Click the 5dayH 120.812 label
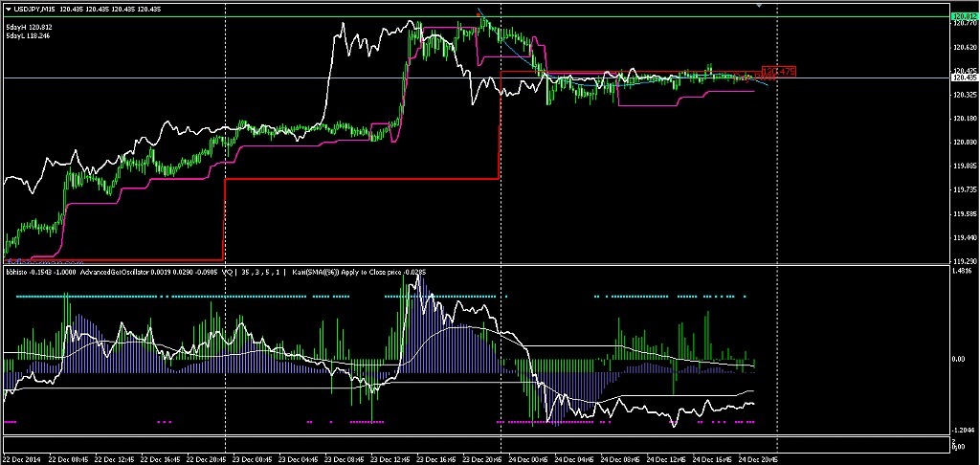This screenshot has height=465, width=980. click(29, 28)
